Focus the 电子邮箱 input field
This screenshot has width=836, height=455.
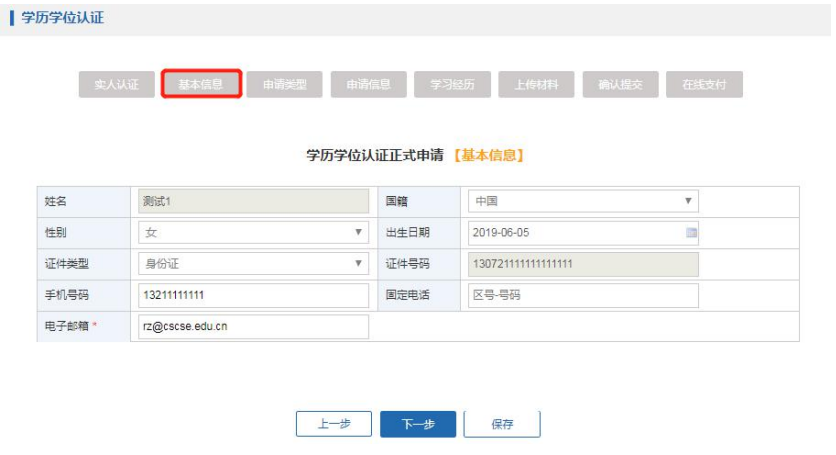point(253,326)
